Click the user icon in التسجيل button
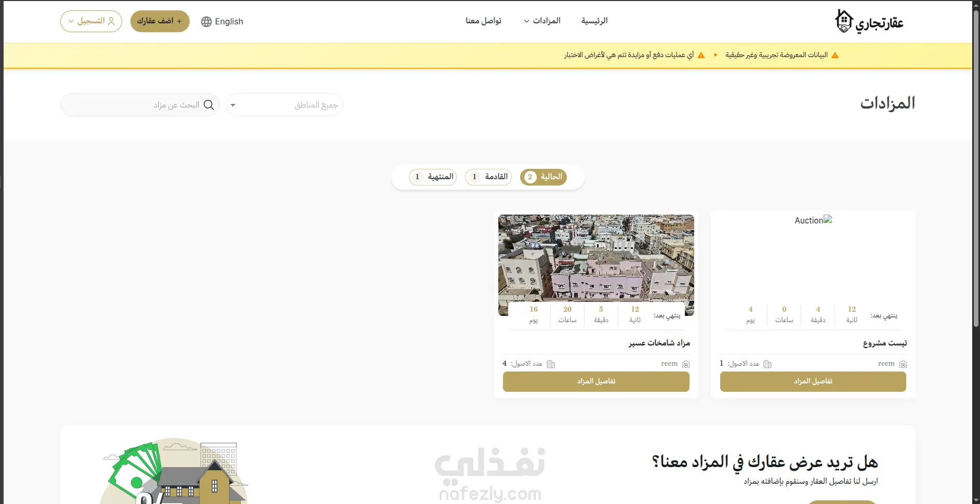The height and width of the screenshot is (504, 980). coord(111,21)
